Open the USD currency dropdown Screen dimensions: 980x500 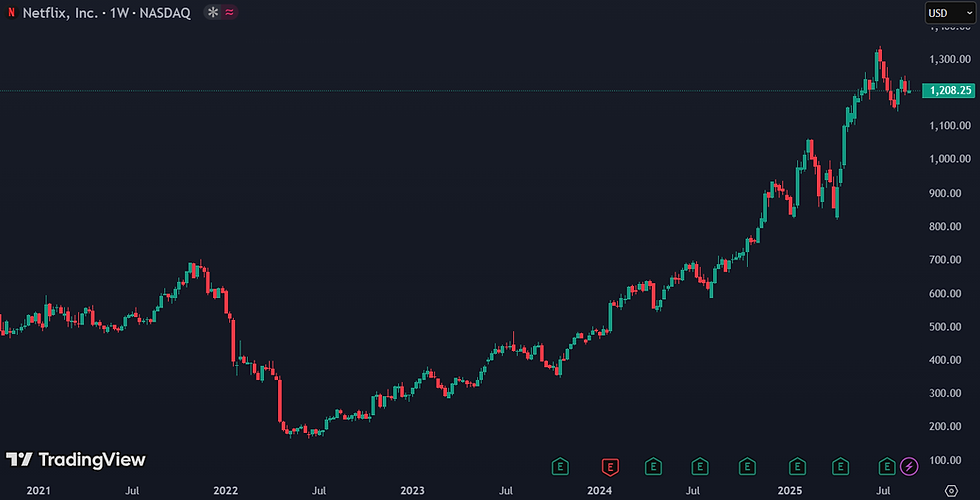949,12
